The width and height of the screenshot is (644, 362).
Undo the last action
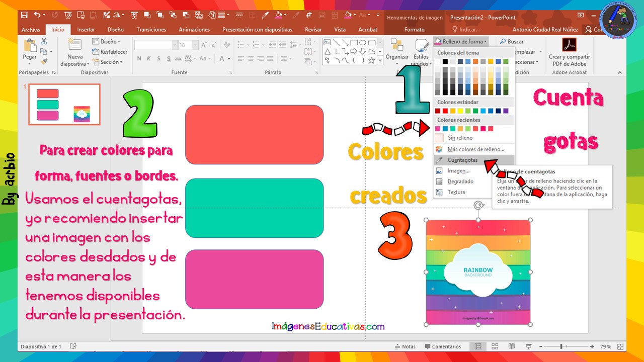37,16
